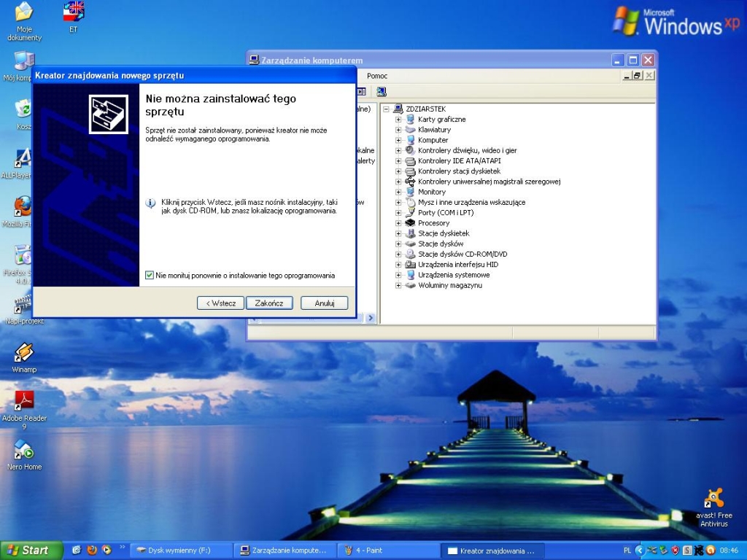Expand the Karty graficzne node
Image resolution: width=747 pixels, height=560 pixels.
(x=398, y=119)
